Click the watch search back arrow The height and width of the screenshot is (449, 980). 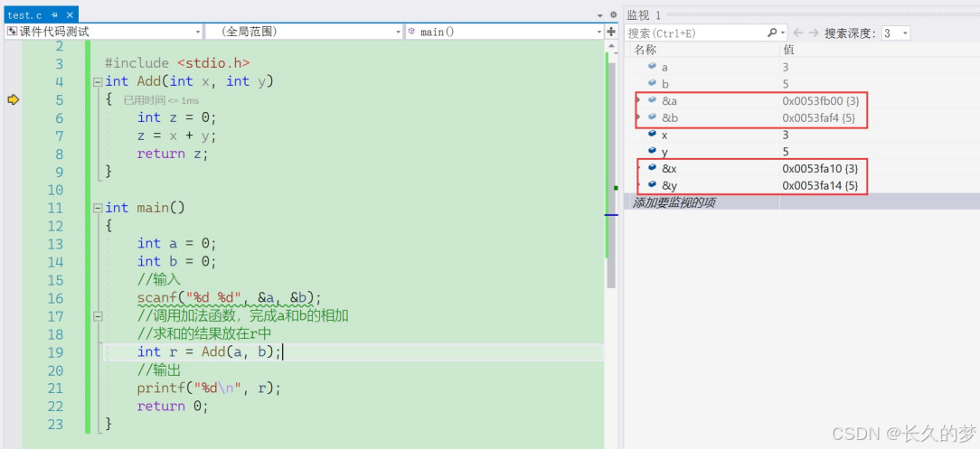pos(798,33)
